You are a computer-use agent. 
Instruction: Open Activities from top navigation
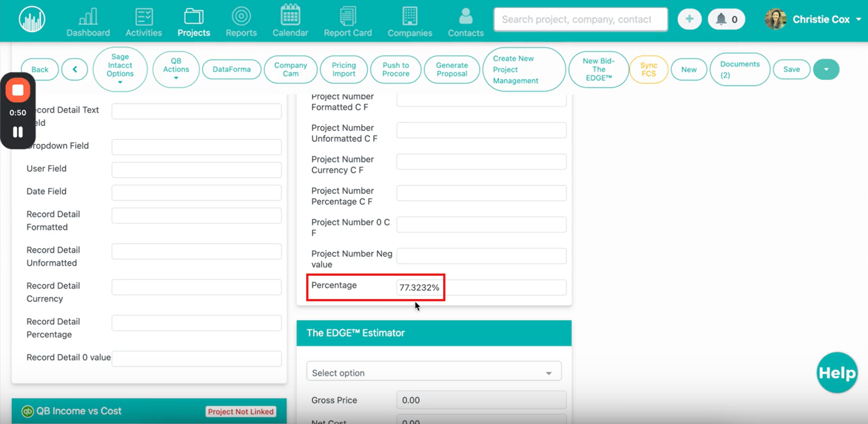pyautogui.click(x=143, y=21)
